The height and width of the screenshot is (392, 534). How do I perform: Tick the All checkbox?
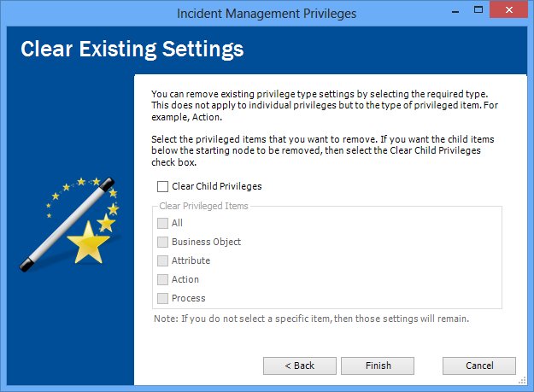click(x=162, y=223)
